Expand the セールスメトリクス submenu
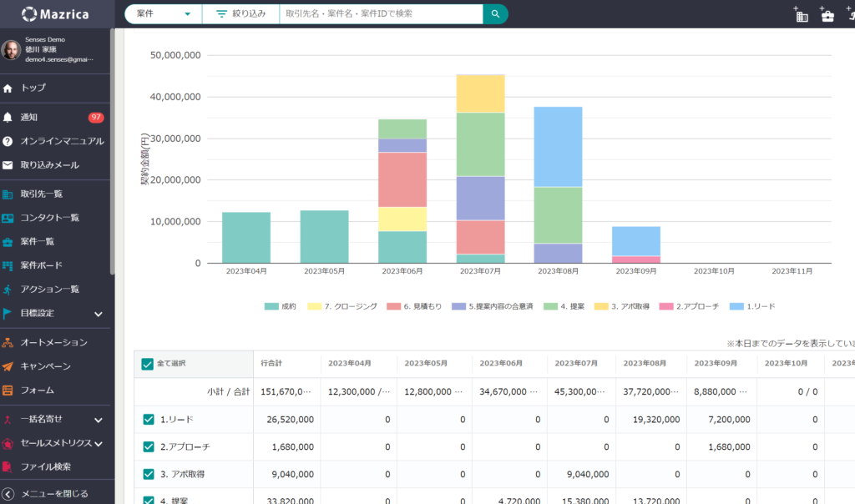The height and width of the screenshot is (504, 855). pos(99,443)
